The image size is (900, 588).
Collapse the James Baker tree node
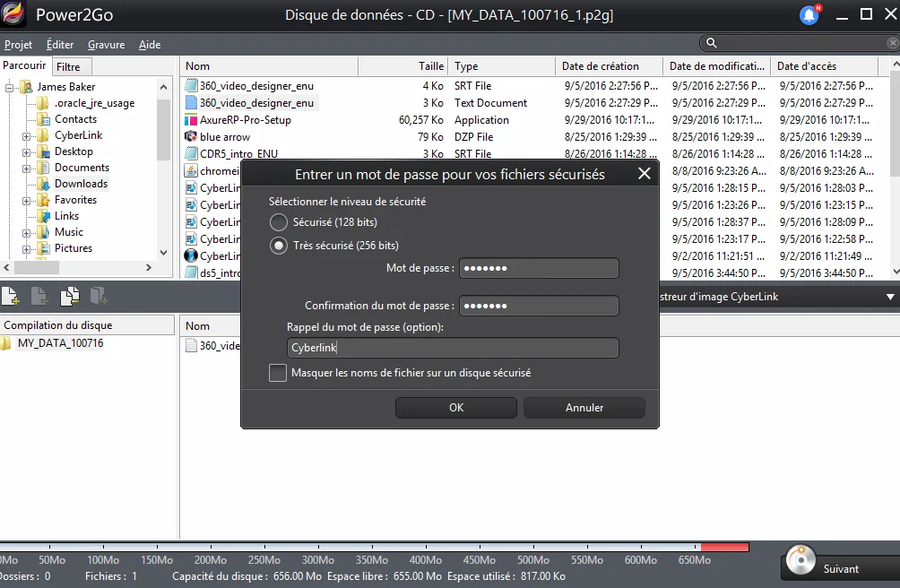(9, 88)
